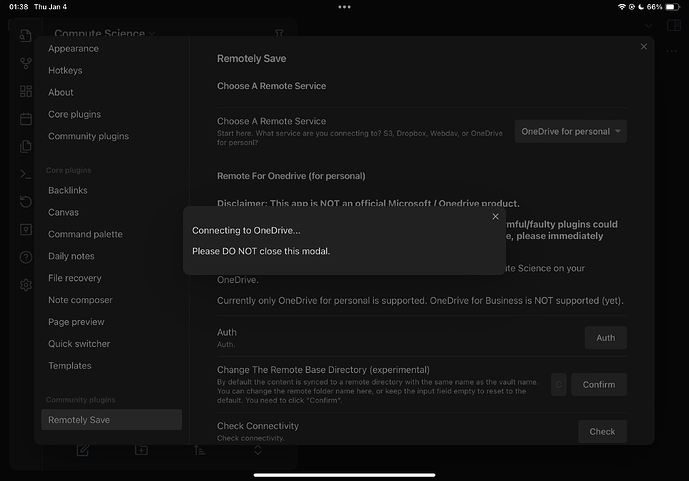Open settings gear in left ribbon
Image resolution: width=689 pixels, height=481 pixels.
click(25, 285)
